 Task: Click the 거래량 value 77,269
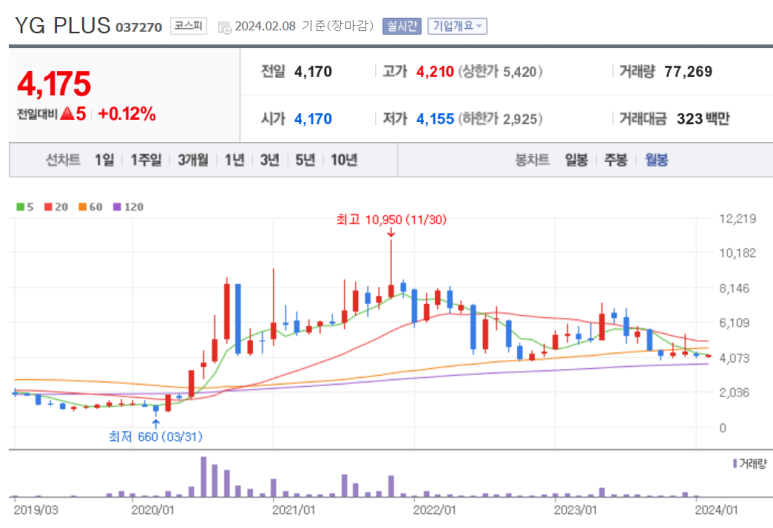coord(688,72)
